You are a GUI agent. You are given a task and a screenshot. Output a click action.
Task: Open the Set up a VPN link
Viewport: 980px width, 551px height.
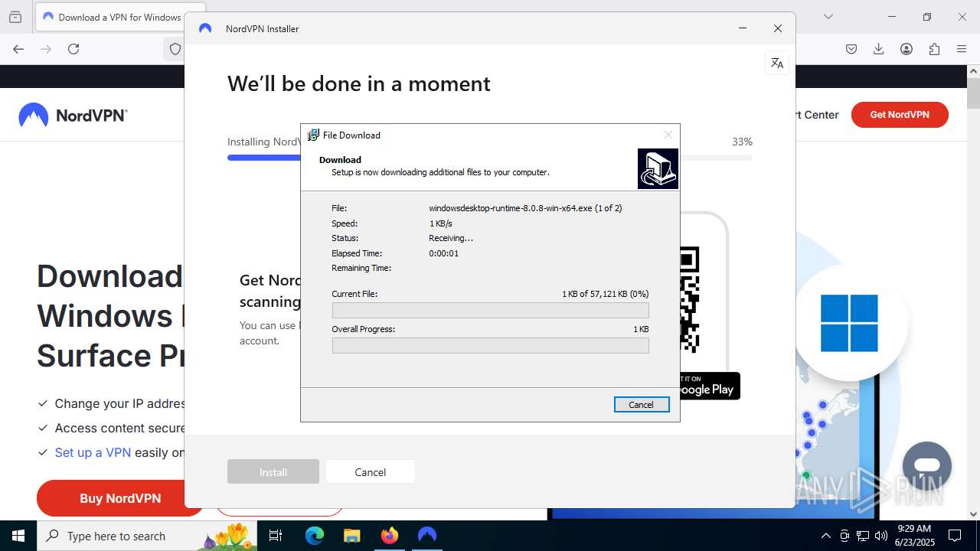pos(93,452)
